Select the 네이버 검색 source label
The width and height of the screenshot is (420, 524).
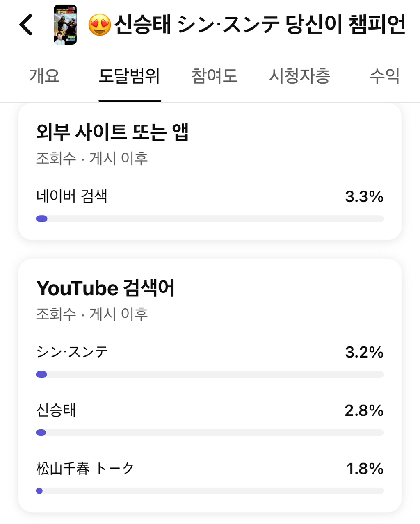[x=72, y=196]
